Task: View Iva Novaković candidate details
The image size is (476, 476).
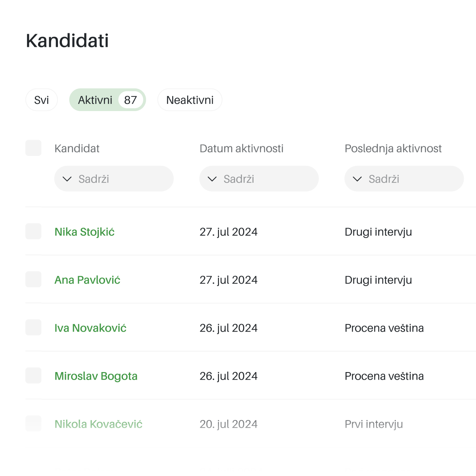Action: [x=90, y=328]
